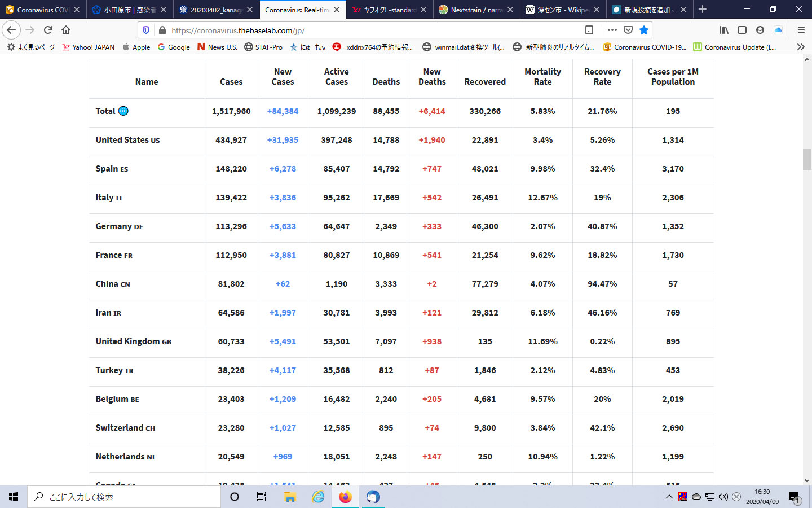
Task: Open the News U.S. bookmark
Action: coord(217,47)
